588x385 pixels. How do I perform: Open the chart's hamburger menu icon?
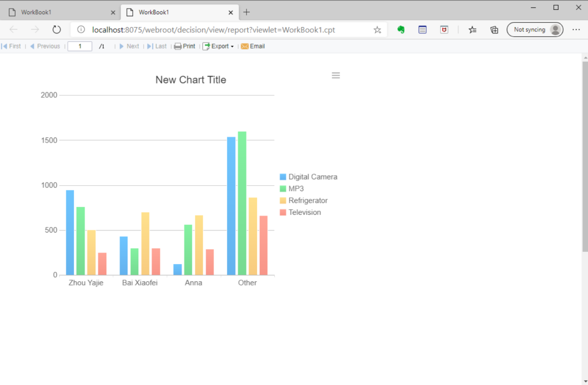pyautogui.click(x=335, y=75)
